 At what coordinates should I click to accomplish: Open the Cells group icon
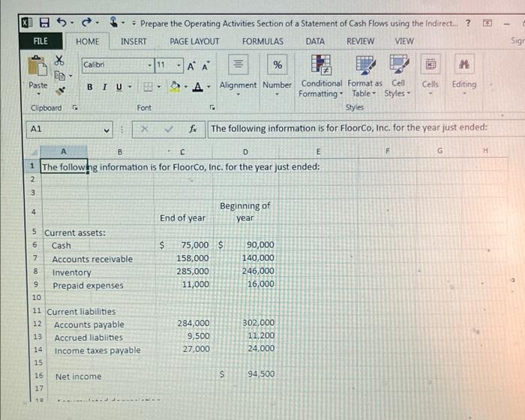coord(430,64)
